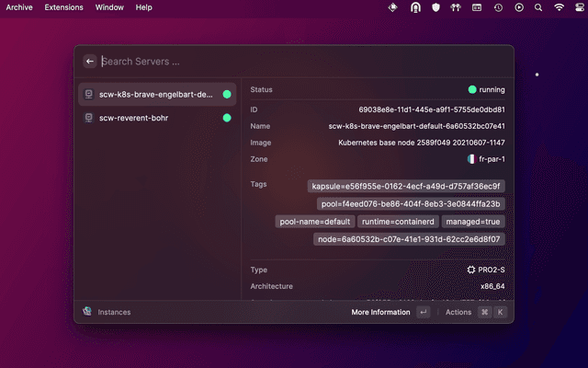Click the PRO2-S type chip icon
The height and width of the screenshot is (368, 588).
click(x=471, y=270)
